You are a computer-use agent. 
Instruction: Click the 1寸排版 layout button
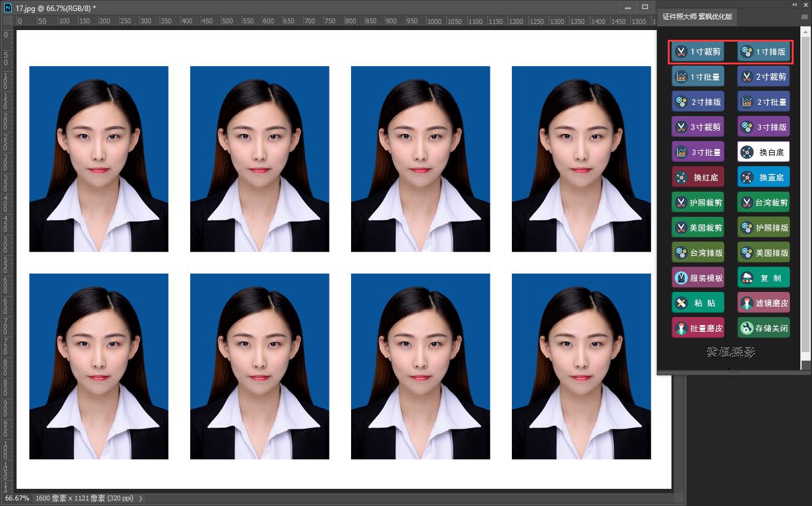pyautogui.click(x=763, y=52)
